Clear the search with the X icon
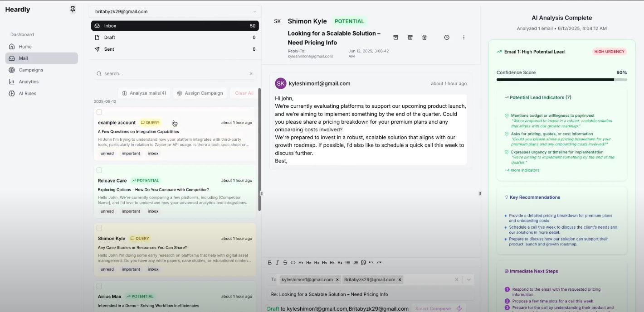Viewport: 644px width, 312px height. pyautogui.click(x=251, y=73)
